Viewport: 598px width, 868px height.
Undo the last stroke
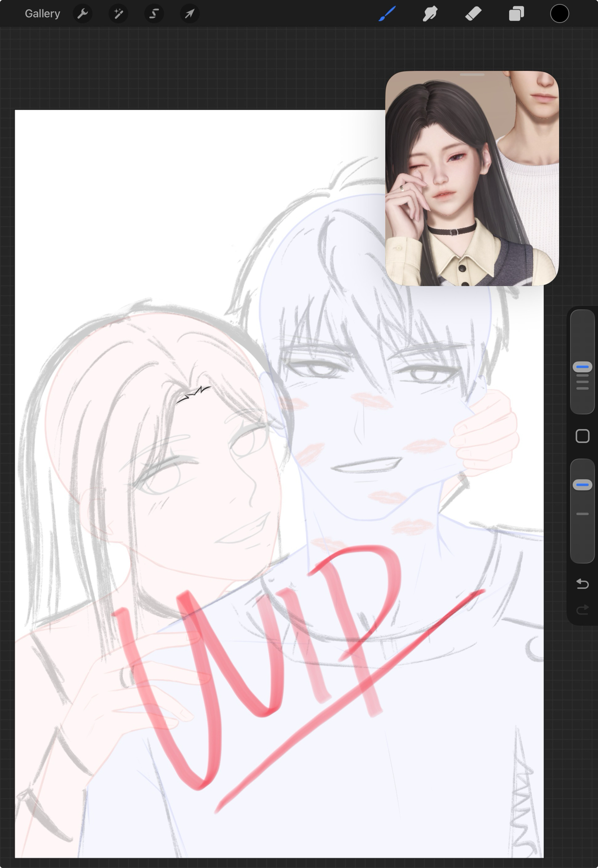coord(582,584)
